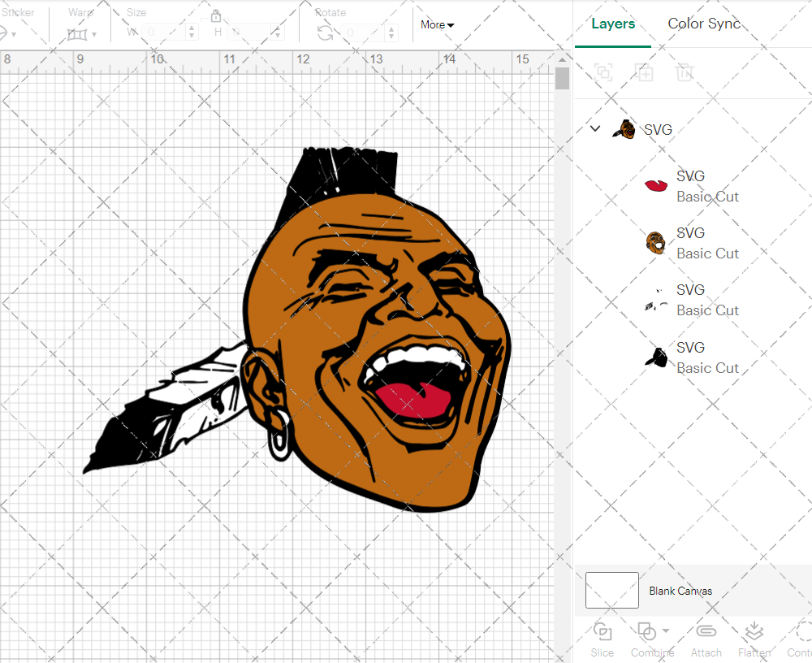Click the top-level SVG group label
The image size is (812, 663).
tap(658, 129)
